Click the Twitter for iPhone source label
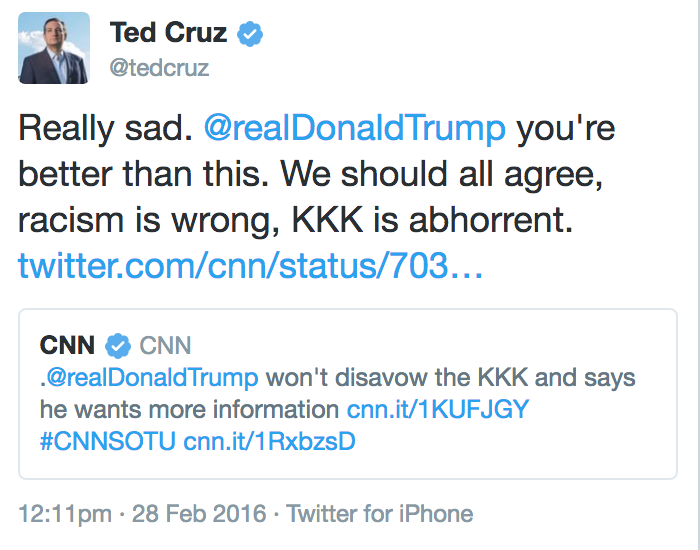 pyautogui.click(x=379, y=513)
